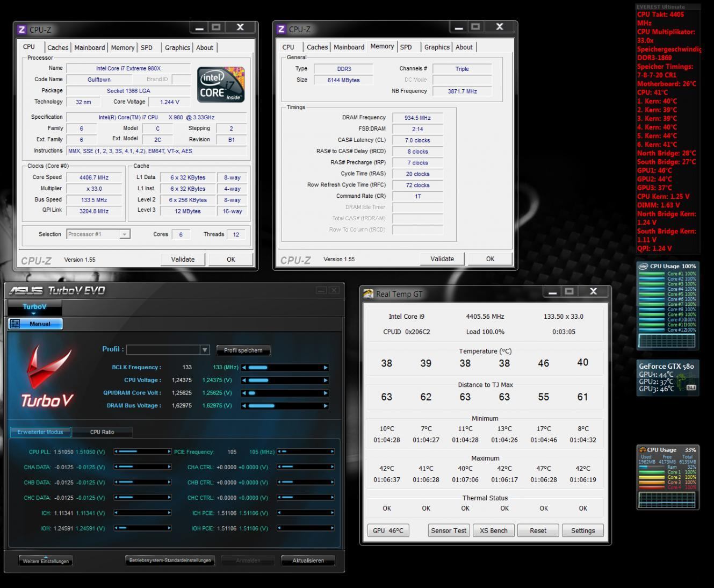Expand Weitere Einstellungen panel
This screenshot has height=588, width=714.
[x=46, y=561]
